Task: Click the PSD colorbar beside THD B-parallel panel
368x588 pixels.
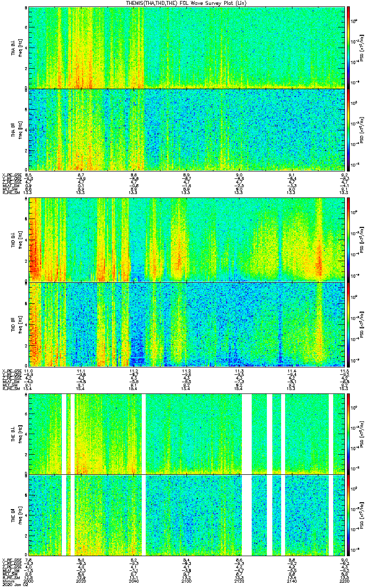Action: (349, 324)
